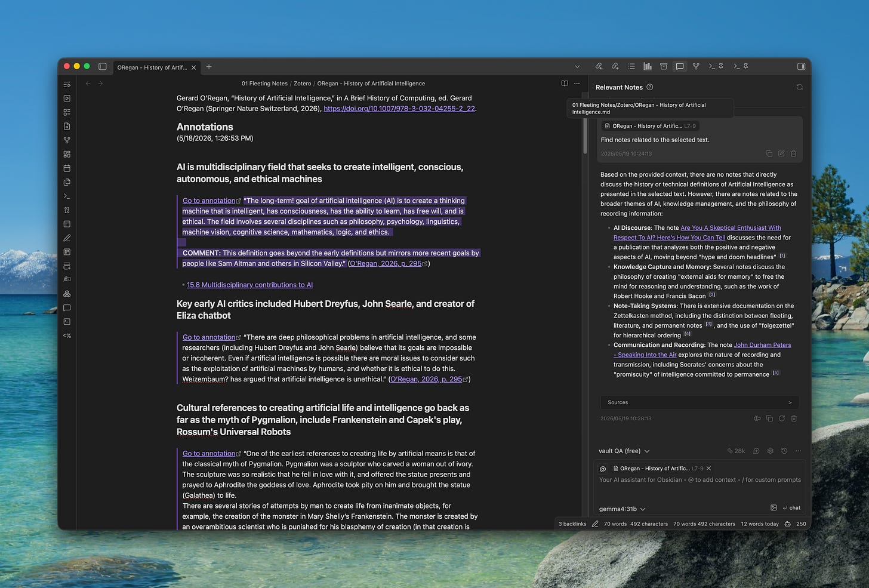Click the terminal prompt icon in left ribbon

(x=67, y=196)
